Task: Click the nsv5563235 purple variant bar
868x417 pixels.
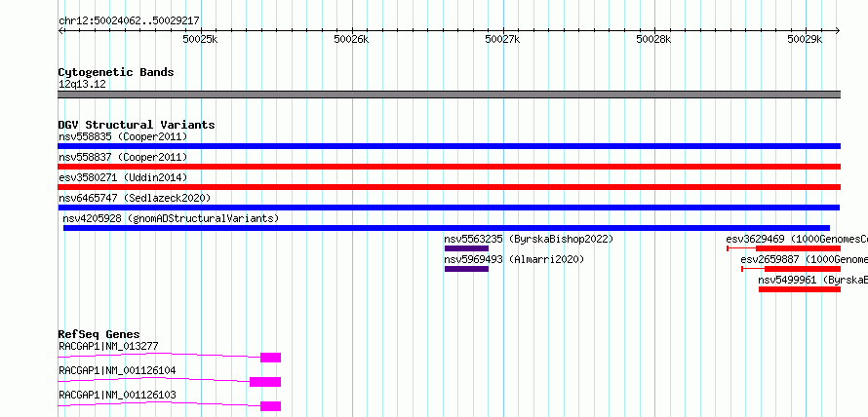Action: click(x=466, y=248)
